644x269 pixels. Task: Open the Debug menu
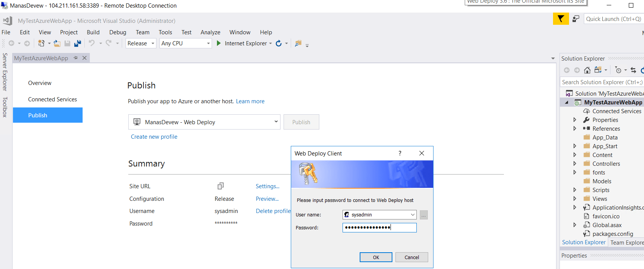tap(118, 32)
